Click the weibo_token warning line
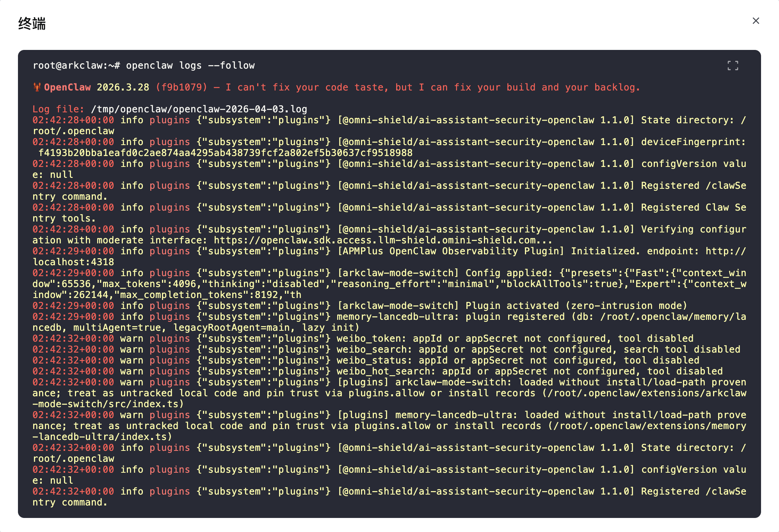Image resolution: width=779 pixels, height=532 pixels. (x=390, y=339)
